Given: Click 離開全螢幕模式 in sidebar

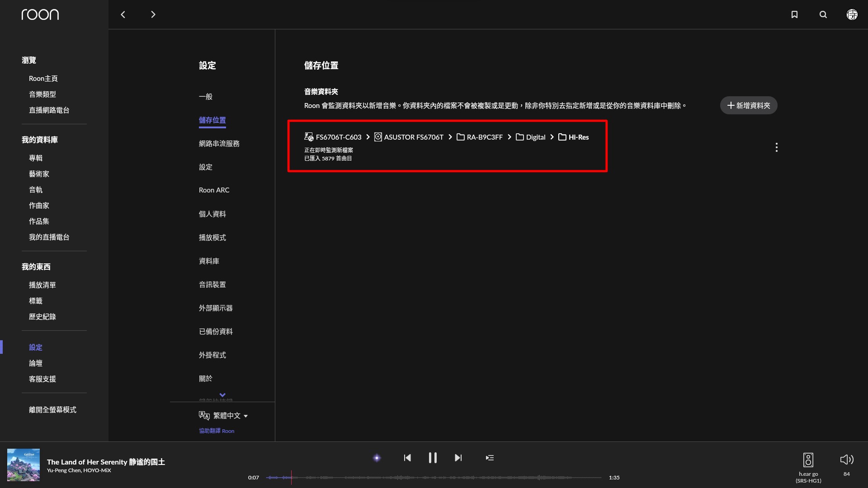Looking at the screenshot, I should coord(52,410).
